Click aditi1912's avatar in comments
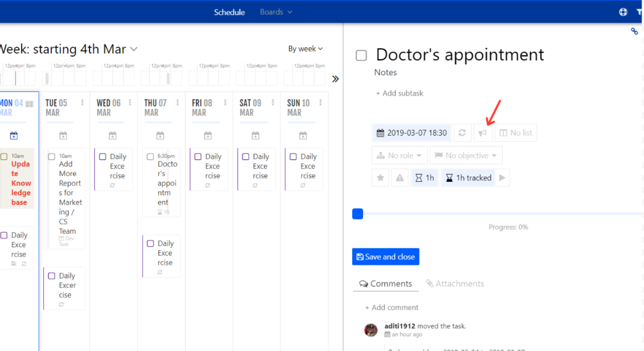This screenshot has height=351, width=644. point(371,330)
